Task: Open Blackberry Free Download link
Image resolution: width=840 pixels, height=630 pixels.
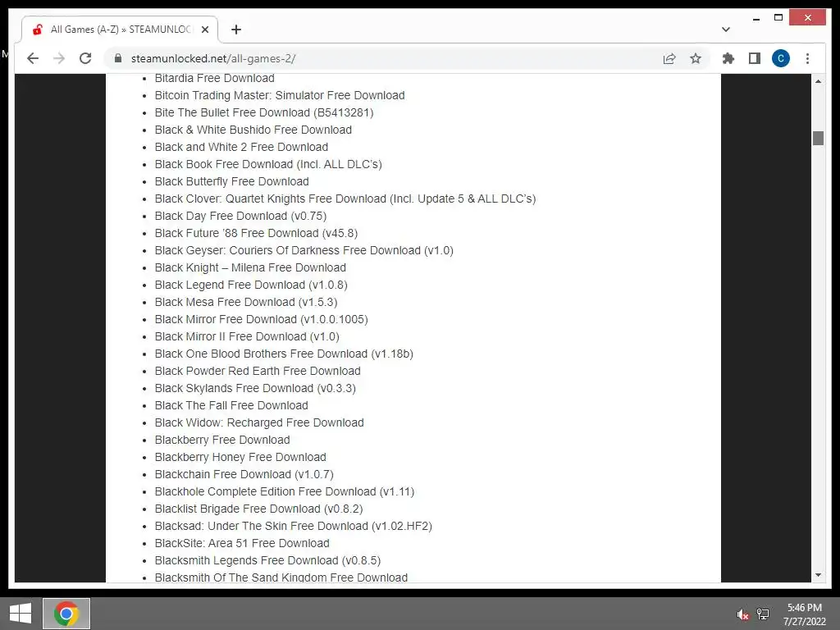Action: (222, 440)
